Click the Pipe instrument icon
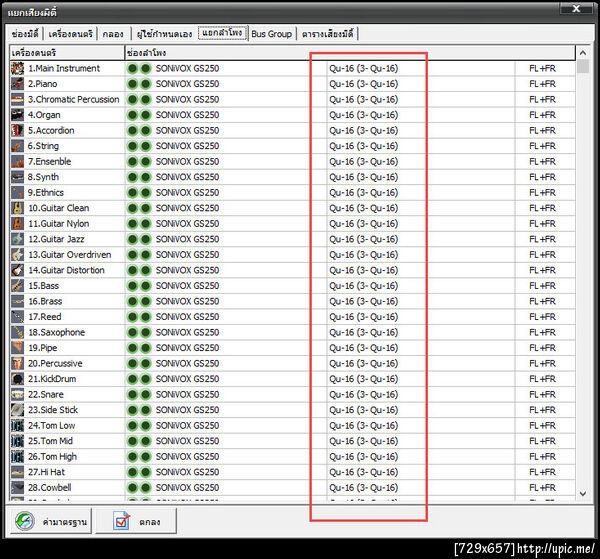The width and height of the screenshot is (600, 559). [17, 348]
